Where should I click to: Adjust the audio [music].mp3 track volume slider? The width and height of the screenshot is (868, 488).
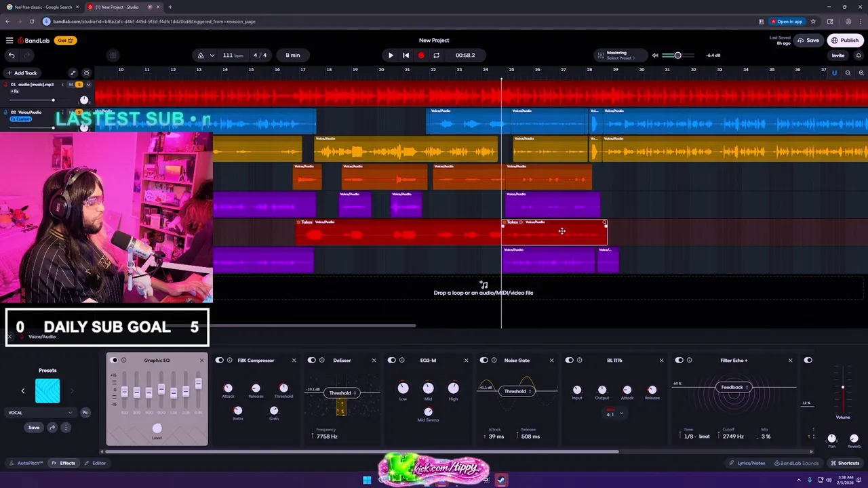point(53,100)
